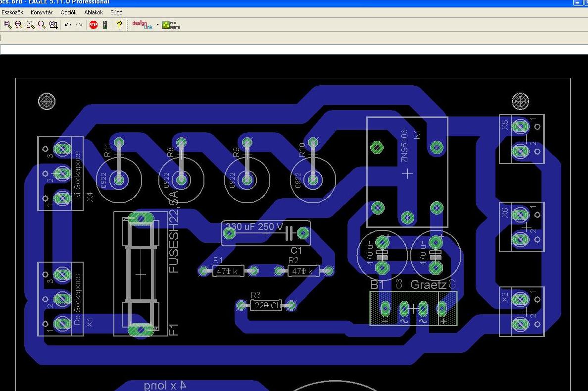Undo the last action
Viewport: 588px width, 391px height.
coord(68,24)
